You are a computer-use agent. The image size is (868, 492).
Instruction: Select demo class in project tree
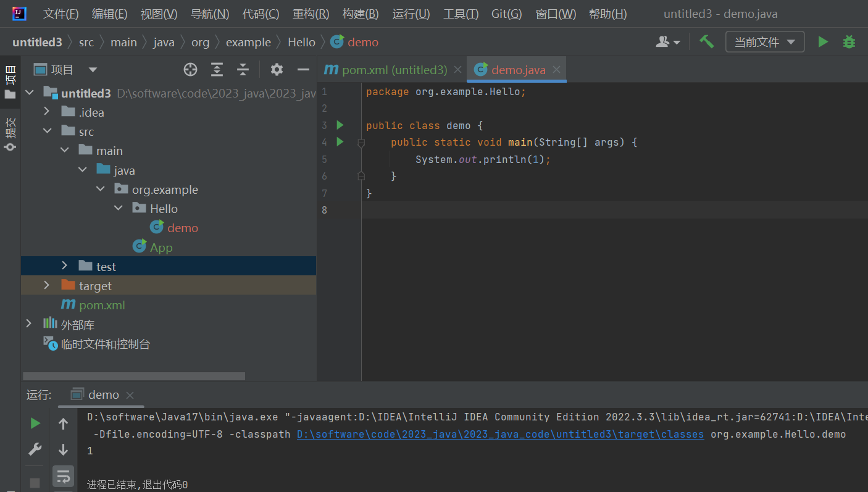point(183,228)
